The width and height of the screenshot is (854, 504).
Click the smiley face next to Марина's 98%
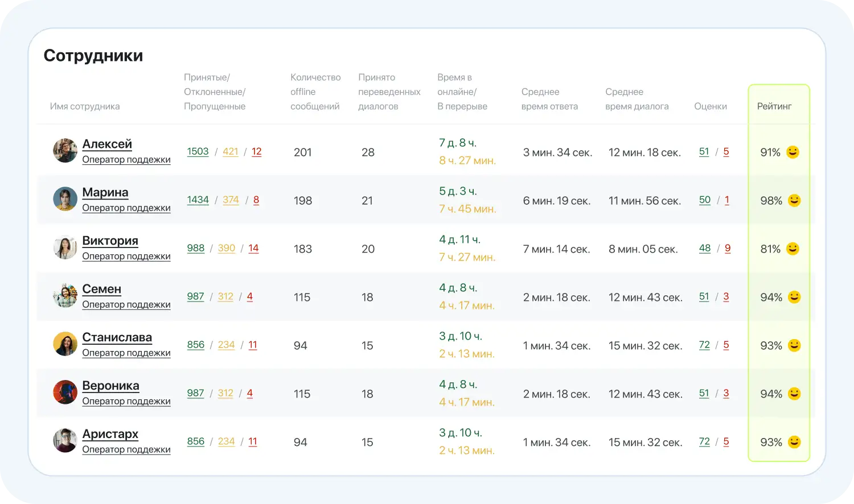coord(794,200)
